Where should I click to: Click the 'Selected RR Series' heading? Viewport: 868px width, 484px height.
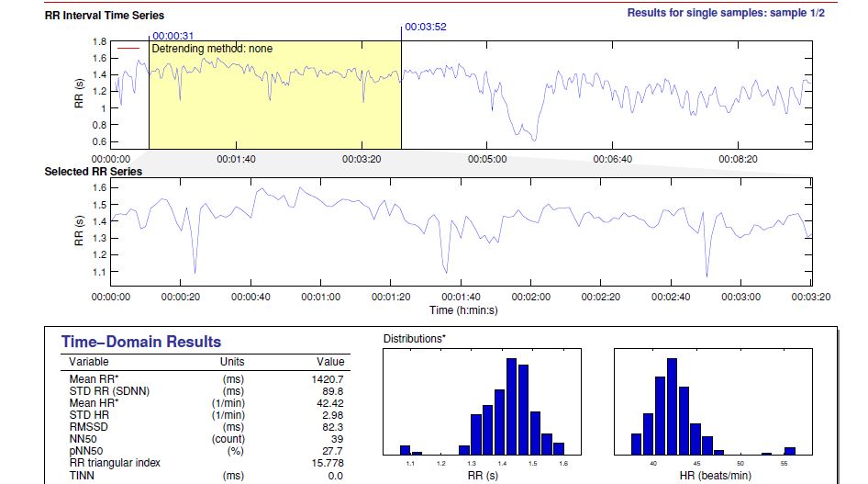coord(93,172)
